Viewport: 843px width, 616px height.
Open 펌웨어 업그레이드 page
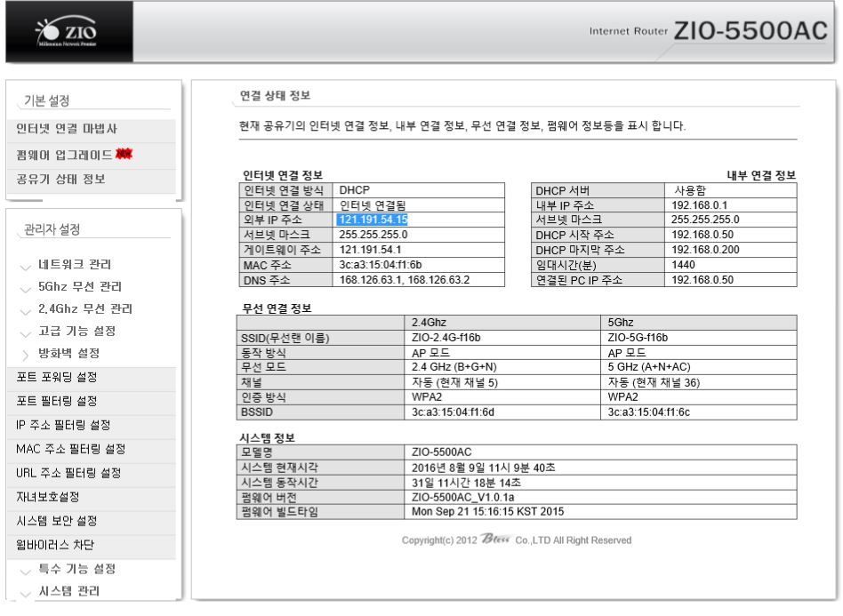click(x=64, y=155)
